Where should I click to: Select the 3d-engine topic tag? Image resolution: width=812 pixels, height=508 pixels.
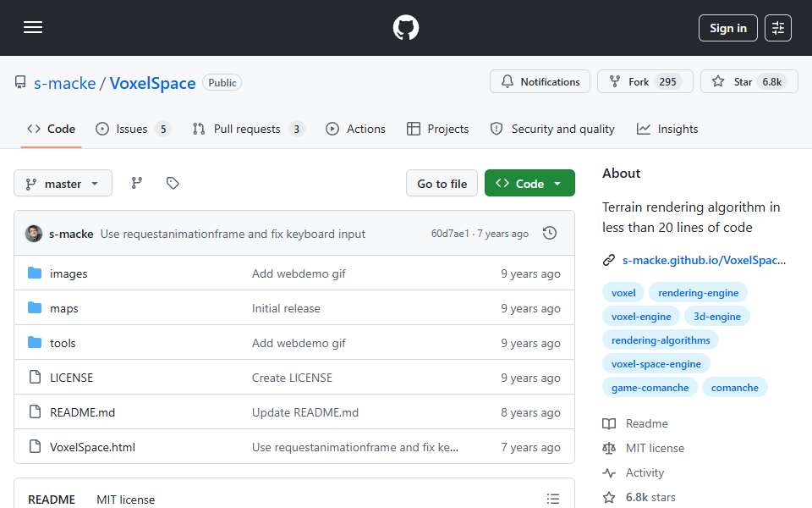point(716,317)
